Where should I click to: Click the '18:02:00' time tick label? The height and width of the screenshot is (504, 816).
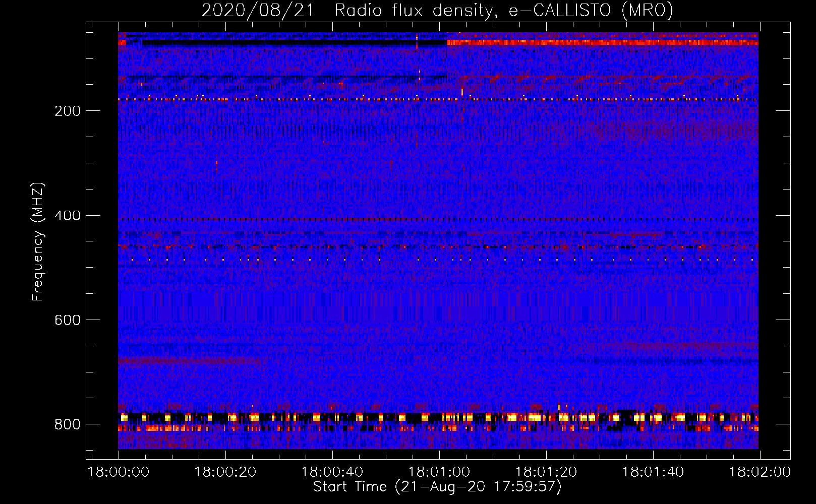click(x=760, y=472)
